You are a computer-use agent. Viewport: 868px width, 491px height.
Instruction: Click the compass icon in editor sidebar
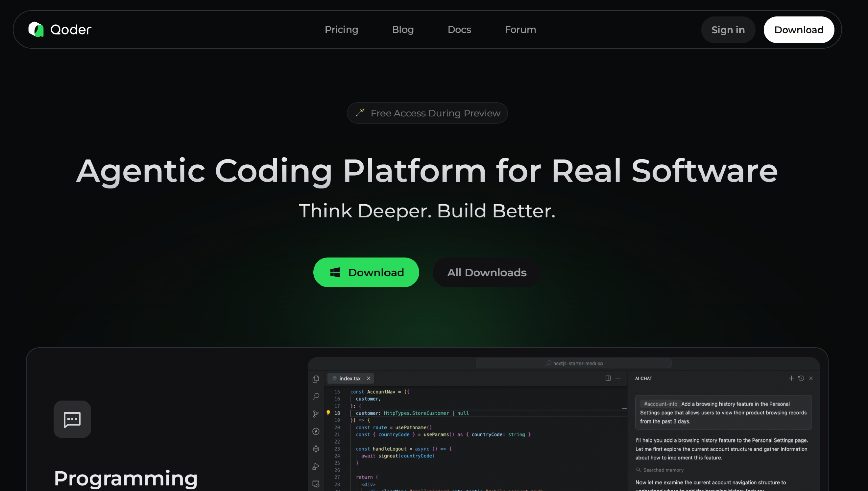tap(316, 431)
